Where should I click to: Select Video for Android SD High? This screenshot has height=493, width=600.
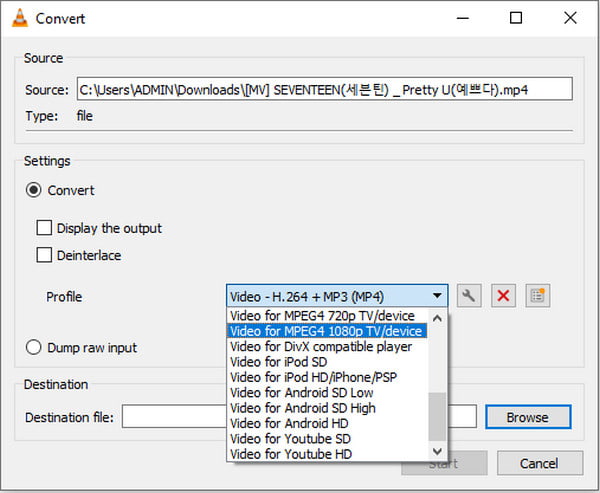click(x=303, y=408)
